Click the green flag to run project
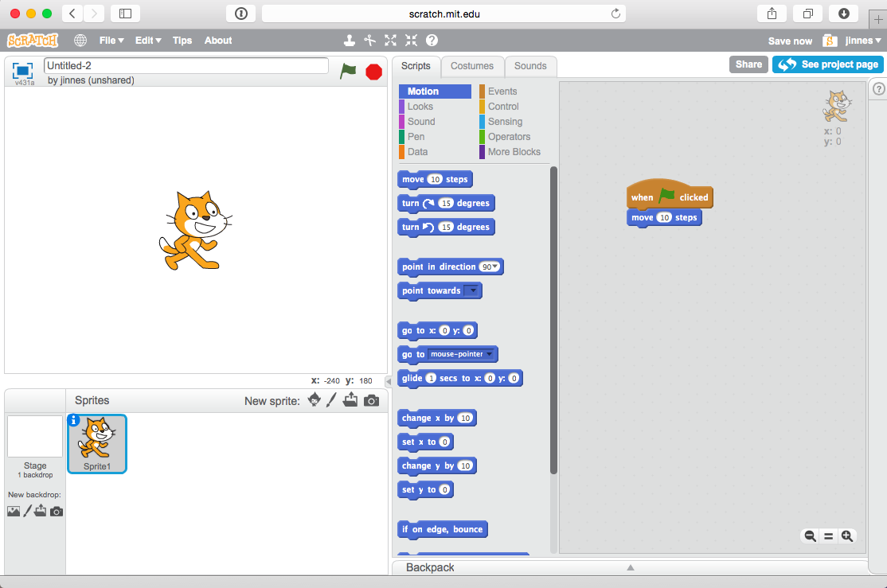Viewport: 887px width, 588px height. pyautogui.click(x=348, y=72)
